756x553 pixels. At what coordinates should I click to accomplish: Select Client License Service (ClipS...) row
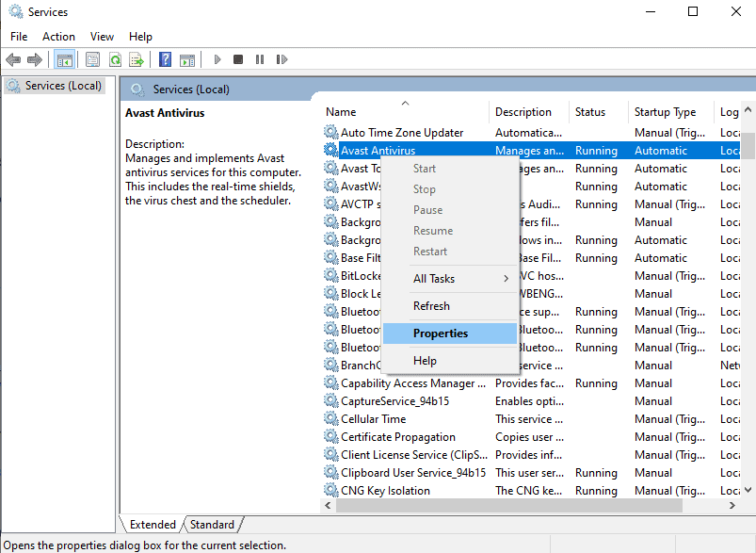[x=531, y=455]
